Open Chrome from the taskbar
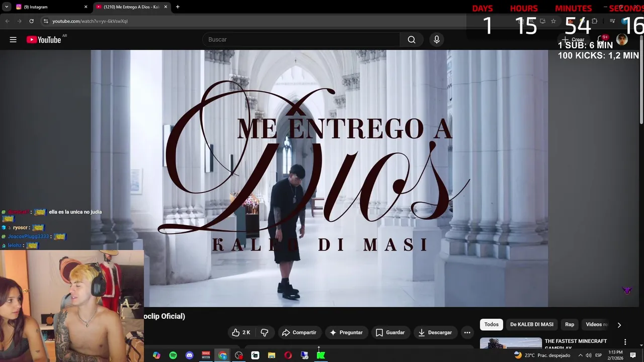Screen dimensions: 644x362 [222, 355]
